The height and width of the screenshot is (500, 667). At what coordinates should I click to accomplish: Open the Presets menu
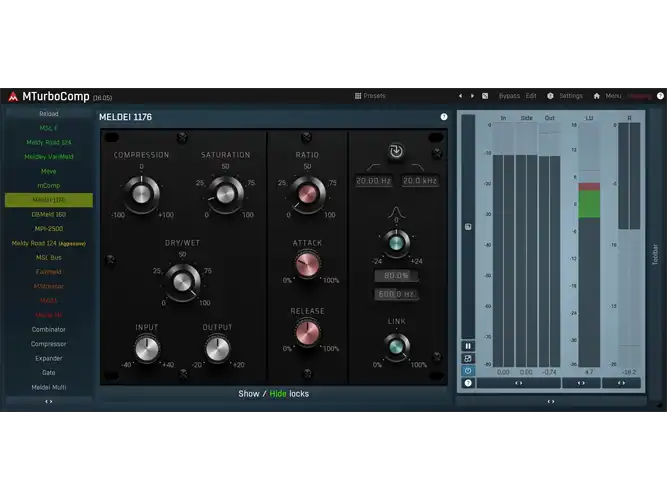tap(374, 96)
